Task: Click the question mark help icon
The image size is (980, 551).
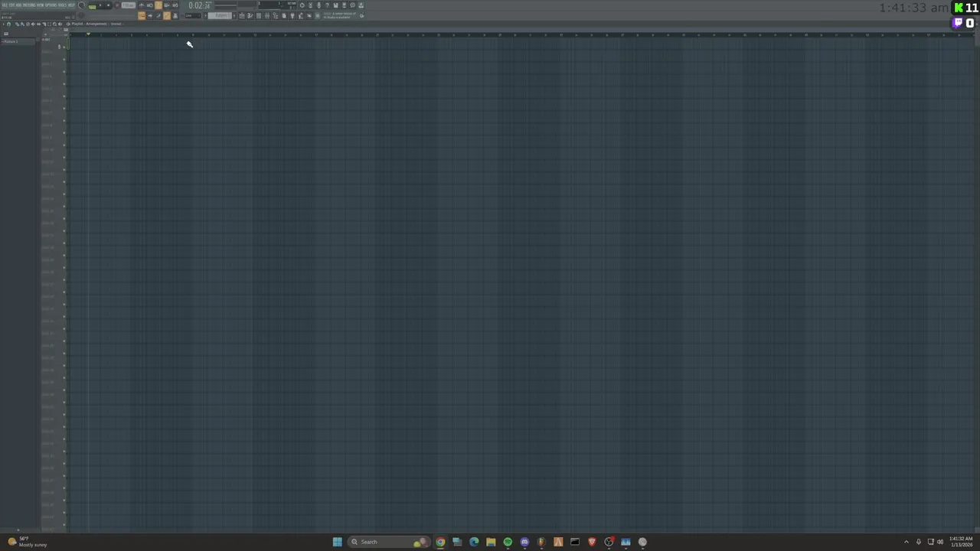Action: click(327, 5)
